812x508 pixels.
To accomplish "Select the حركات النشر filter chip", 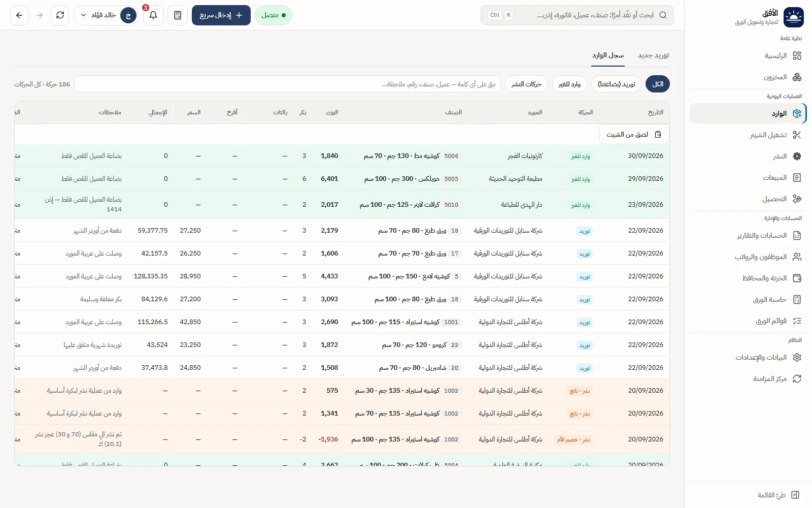I will click(526, 84).
